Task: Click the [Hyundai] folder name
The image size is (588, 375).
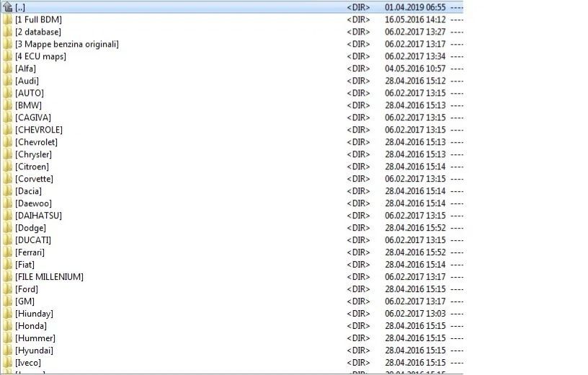Action: pos(34,350)
